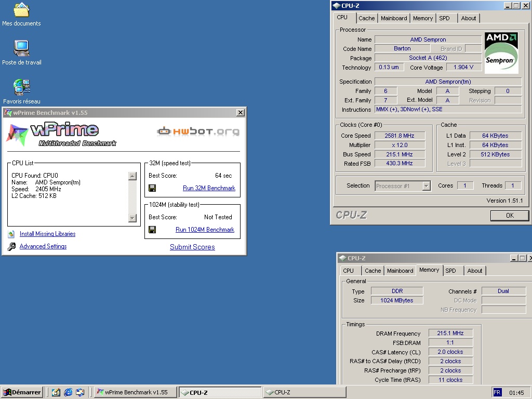
Task: Click the FSB:DRAM value 1:1
Action: click(450, 343)
